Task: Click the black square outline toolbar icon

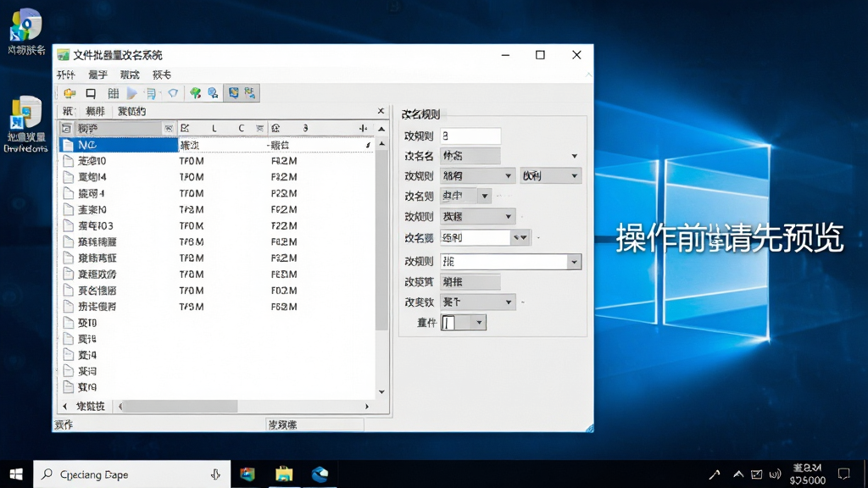Action: 91,93
